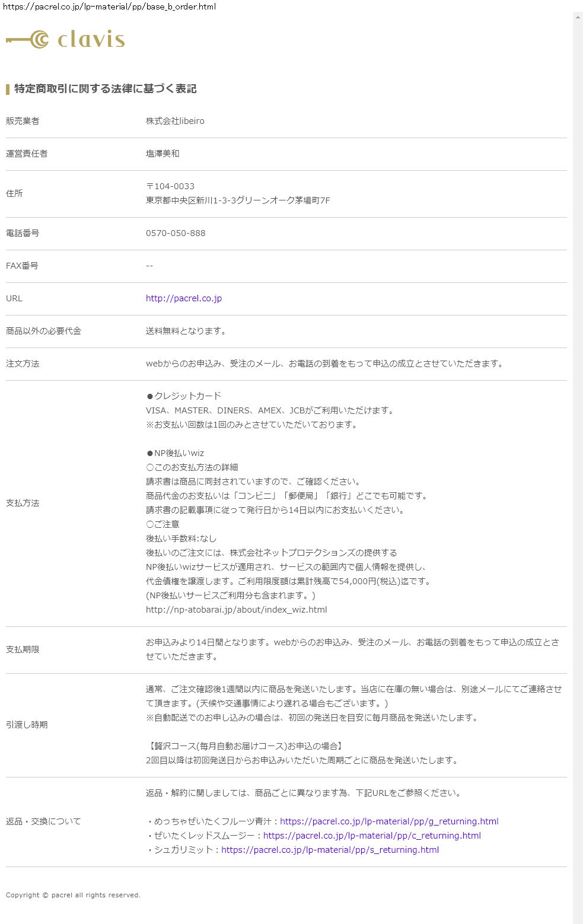583x924 pixels.
Task: Open the g_returning.html fruit aojiru return link
Action: 389,821
